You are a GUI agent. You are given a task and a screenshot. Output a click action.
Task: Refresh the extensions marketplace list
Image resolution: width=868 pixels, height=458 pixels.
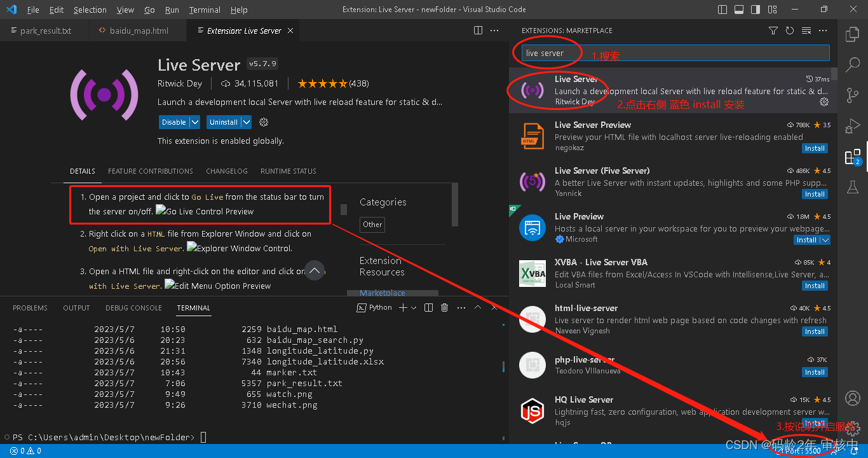coord(790,31)
